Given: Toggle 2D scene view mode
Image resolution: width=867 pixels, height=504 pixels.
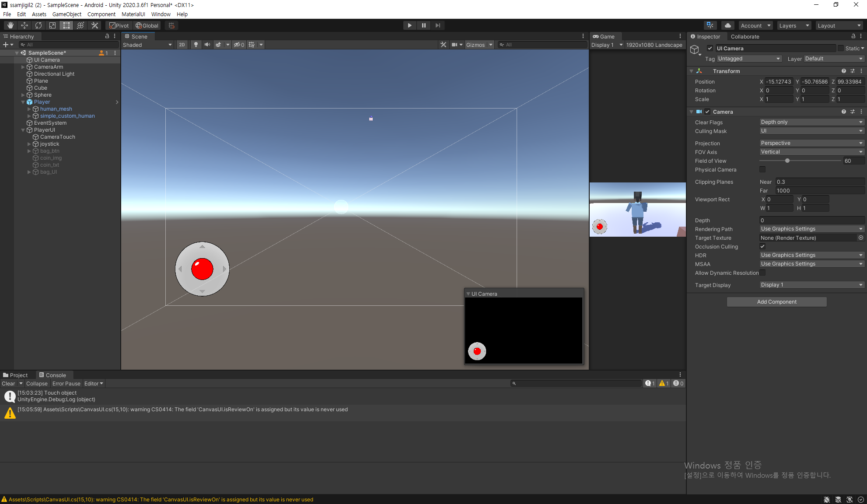Looking at the screenshot, I should point(182,45).
